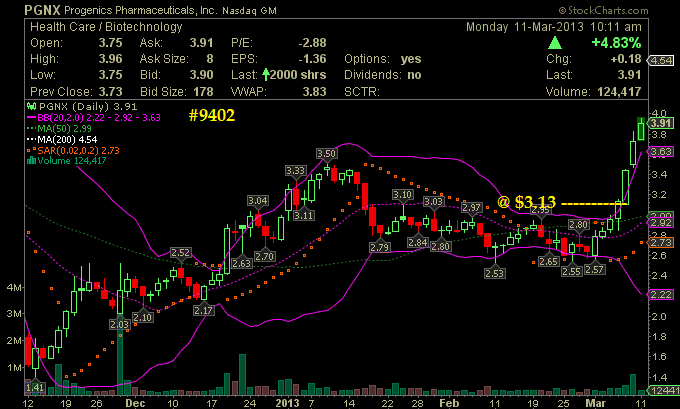Image resolution: width=680 pixels, height=409 pixels.
Task: Click the 2.22 lower band price tag
Action: point(658,294)
